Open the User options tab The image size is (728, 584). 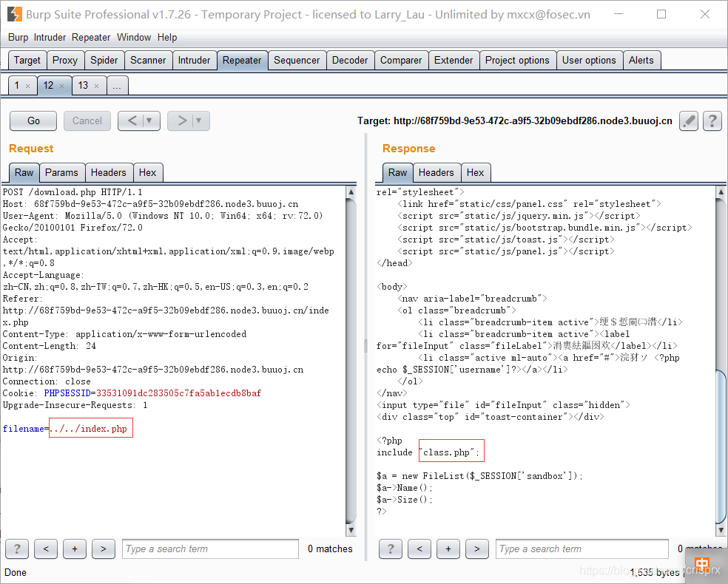tap(589, 61)
